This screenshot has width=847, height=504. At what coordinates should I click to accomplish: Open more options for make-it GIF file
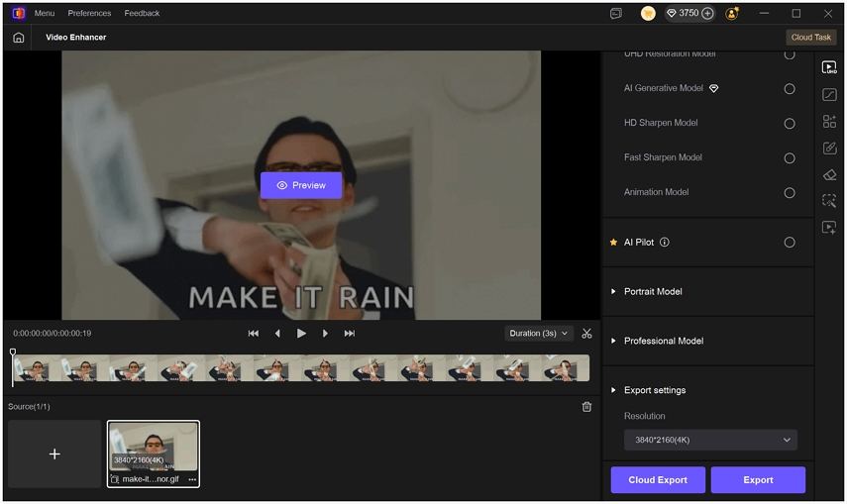(192, 479)
